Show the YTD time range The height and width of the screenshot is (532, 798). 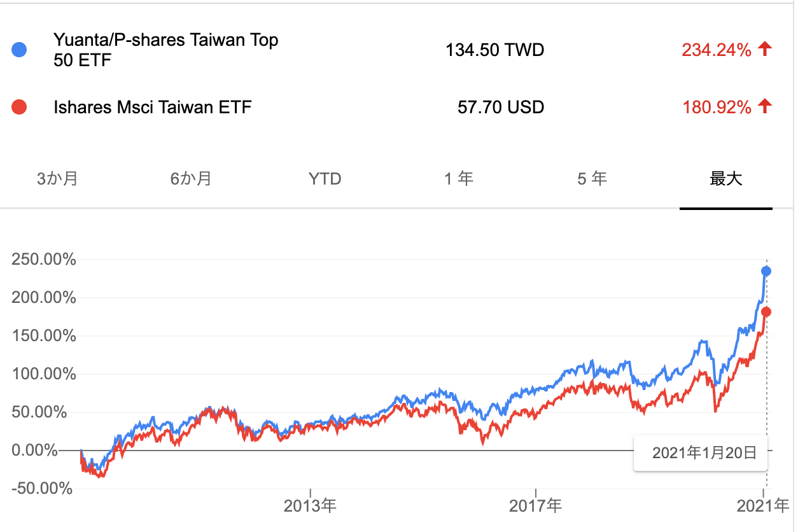[325, 179]
